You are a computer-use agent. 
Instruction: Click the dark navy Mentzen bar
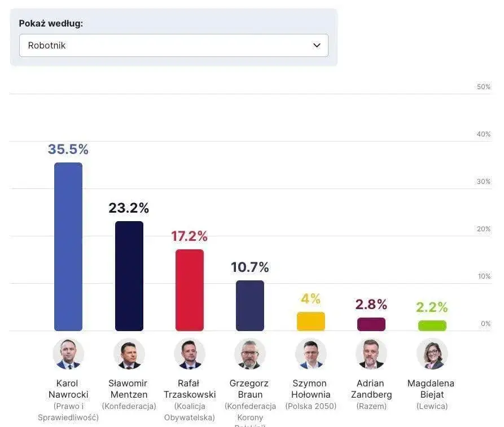[x=129, y=276]
